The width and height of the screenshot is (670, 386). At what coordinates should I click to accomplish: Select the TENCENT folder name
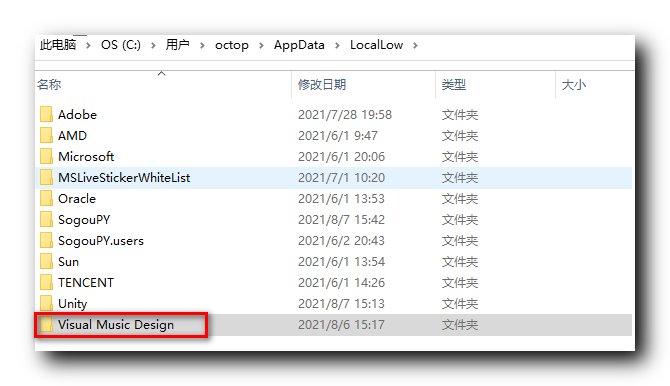[86, 282]
